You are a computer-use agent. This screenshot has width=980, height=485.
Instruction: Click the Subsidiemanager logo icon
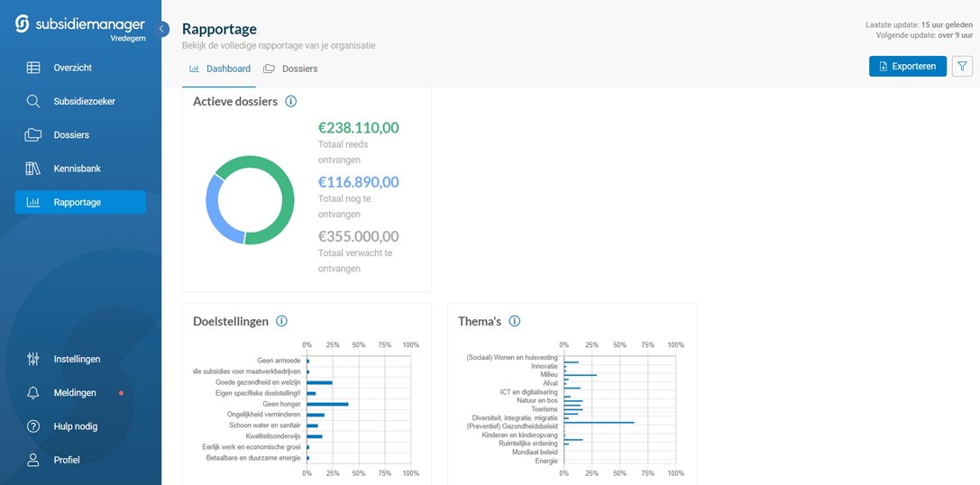(x=23, y=24)
